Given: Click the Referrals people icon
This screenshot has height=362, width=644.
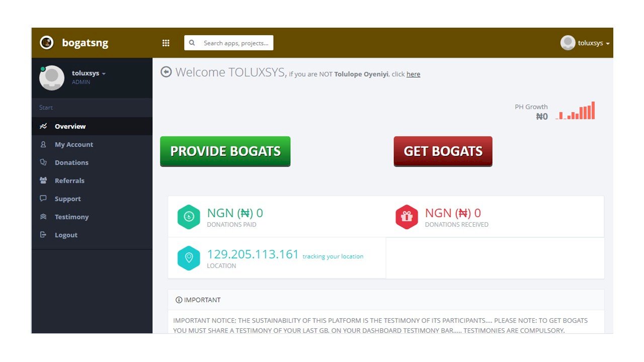Looking at the screenshot, I should 43,180.
